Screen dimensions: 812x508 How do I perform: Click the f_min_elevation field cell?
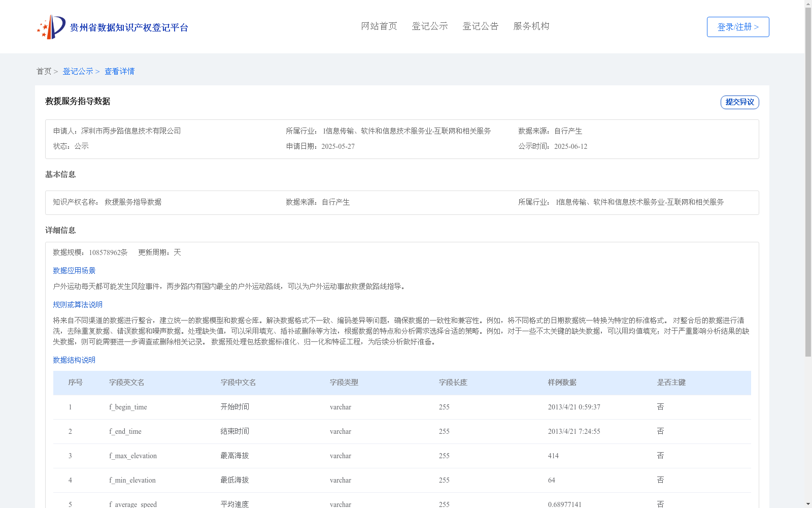[132, 481]
